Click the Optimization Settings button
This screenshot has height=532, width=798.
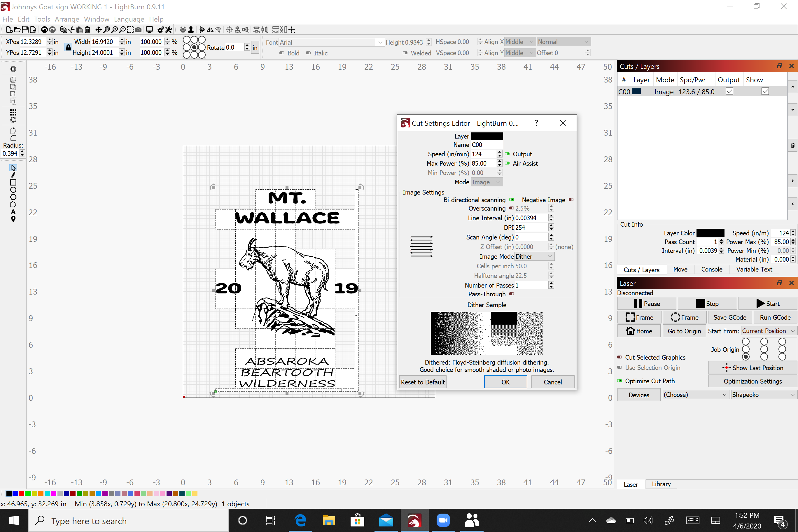[752, 381]
